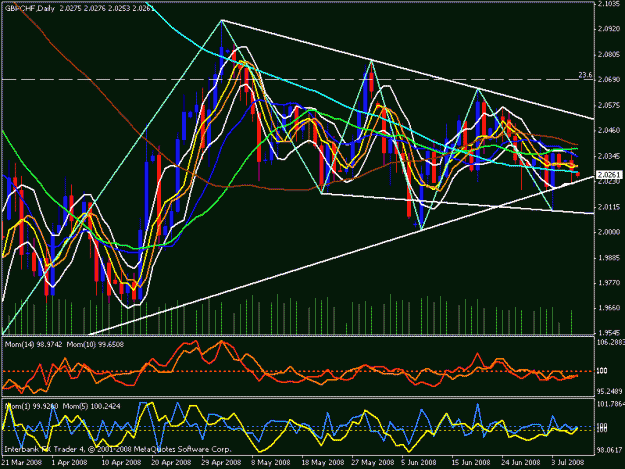Select the dashed 23.6 Fibonacci horizontal line
Viewport: 625px width, 469px height.
pos(297,80)
